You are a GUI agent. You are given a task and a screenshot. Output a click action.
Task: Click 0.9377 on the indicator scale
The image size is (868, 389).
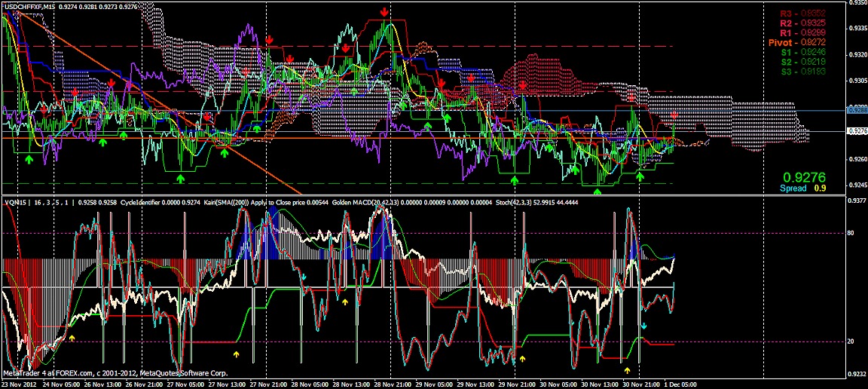pos(857,202)
